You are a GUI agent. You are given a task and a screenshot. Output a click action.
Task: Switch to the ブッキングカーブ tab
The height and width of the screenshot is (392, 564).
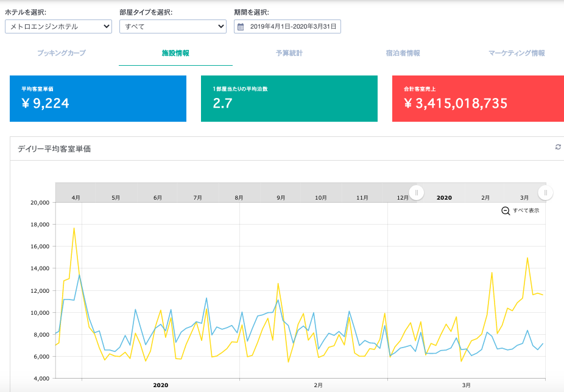62,53
